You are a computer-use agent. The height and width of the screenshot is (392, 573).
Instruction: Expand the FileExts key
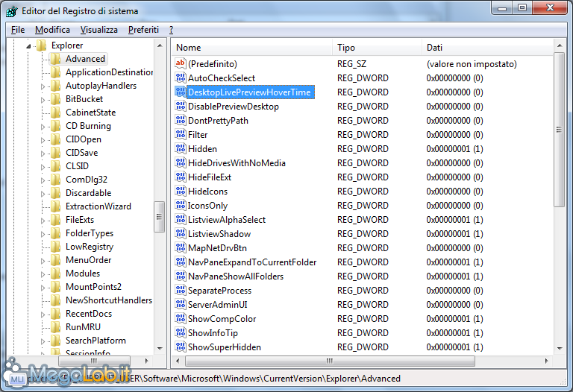pyautogui.click(x=43, y=221)
